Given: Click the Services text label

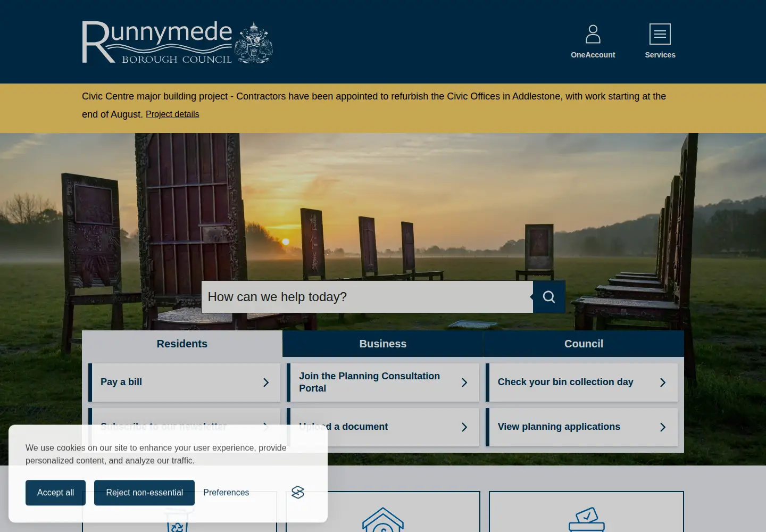Looking at the screenshot, I should pos(660,55).
